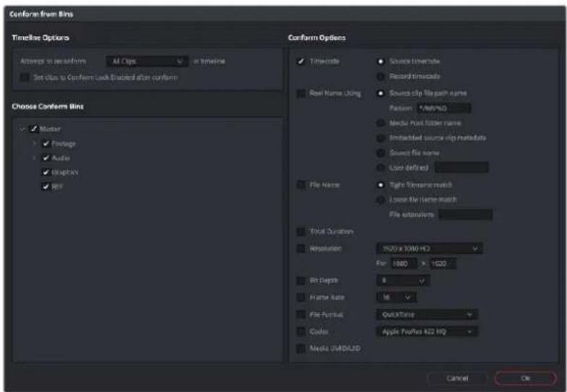
Task: Select the Graphics bin label
Action: point(65,173)
